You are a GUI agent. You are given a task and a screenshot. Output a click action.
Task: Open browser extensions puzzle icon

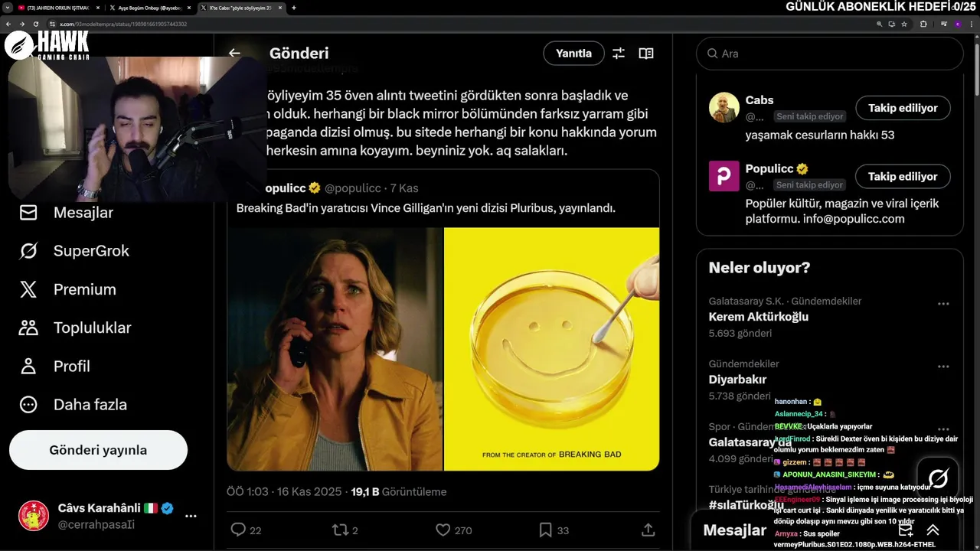[923, 24]
